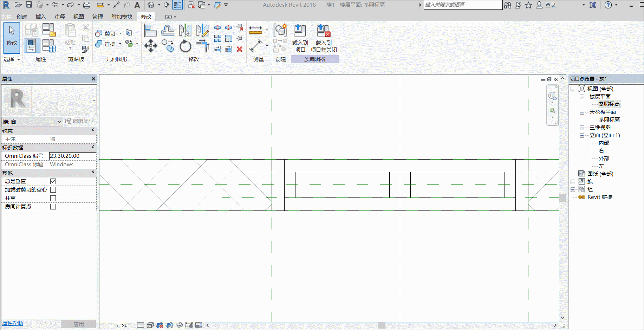Viewport: 644px width, 330px height.
Task: Click the Save icon in quick access toolbar
Action: [29, 5]
